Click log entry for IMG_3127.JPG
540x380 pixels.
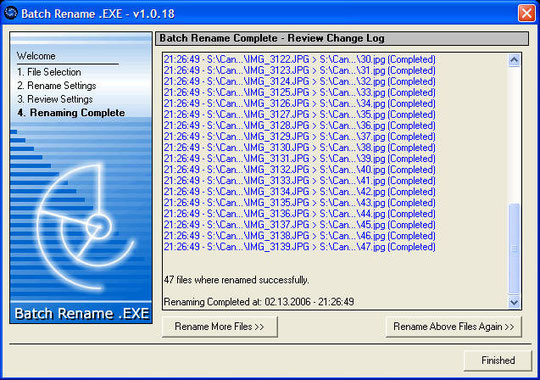point(300,114)
